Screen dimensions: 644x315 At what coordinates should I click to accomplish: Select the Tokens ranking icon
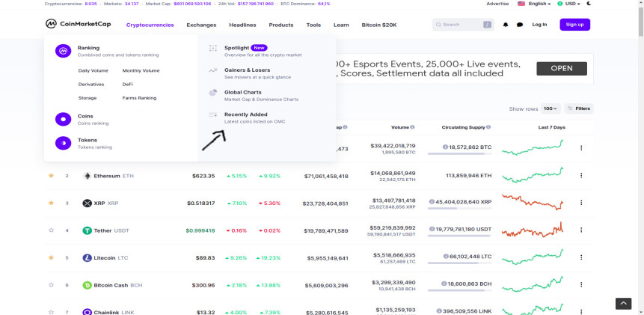(64, 143)
